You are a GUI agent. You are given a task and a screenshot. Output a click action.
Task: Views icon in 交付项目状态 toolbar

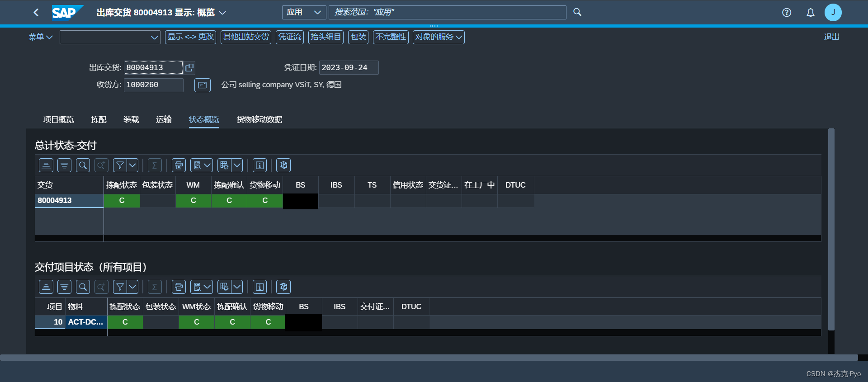(x=197, y=287)
